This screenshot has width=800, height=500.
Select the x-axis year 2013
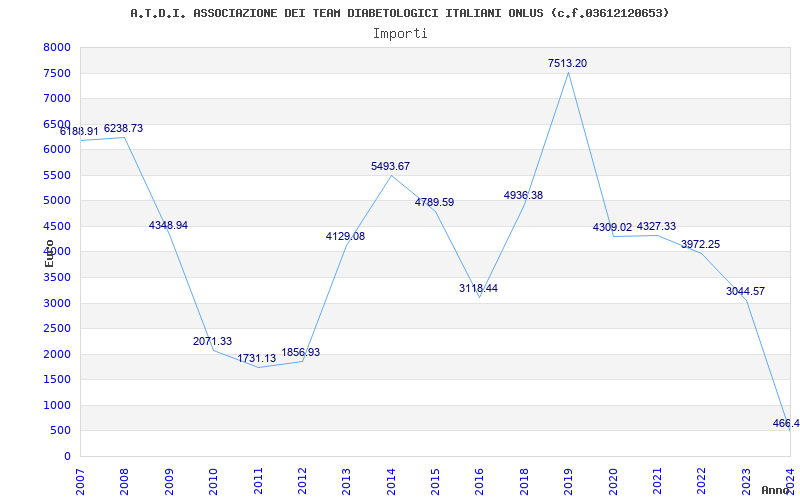[346, 482]
